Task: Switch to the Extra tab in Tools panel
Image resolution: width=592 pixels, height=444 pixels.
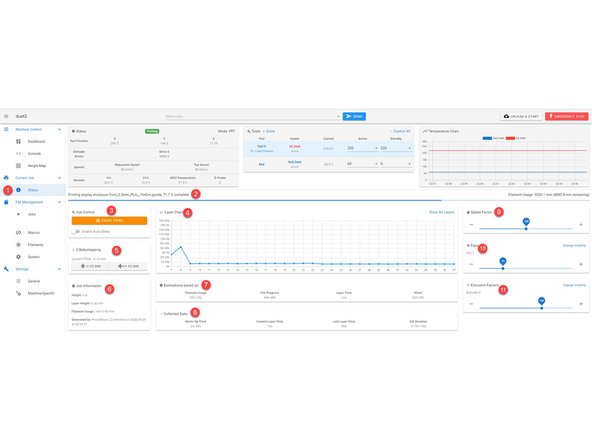Action: click(270, 131)
